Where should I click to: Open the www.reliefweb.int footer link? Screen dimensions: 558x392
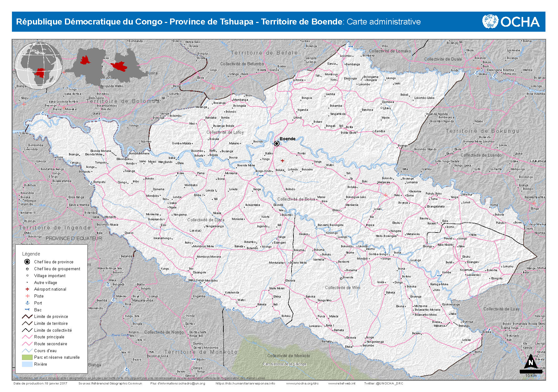[x=341, y=383]
